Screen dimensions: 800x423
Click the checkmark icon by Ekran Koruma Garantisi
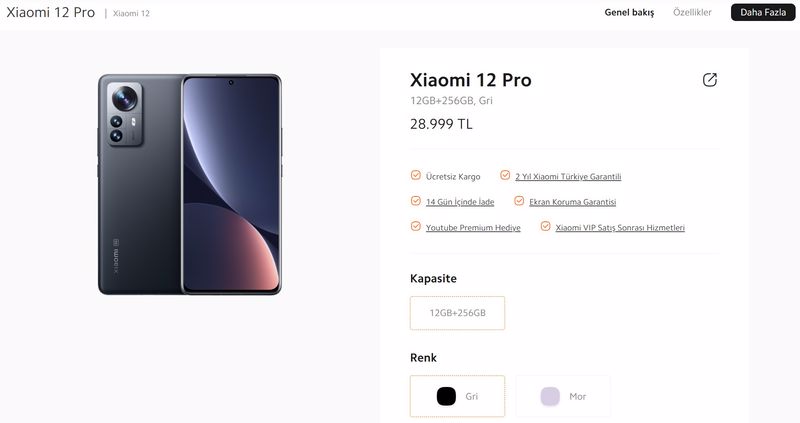click(x=519, y=201)
